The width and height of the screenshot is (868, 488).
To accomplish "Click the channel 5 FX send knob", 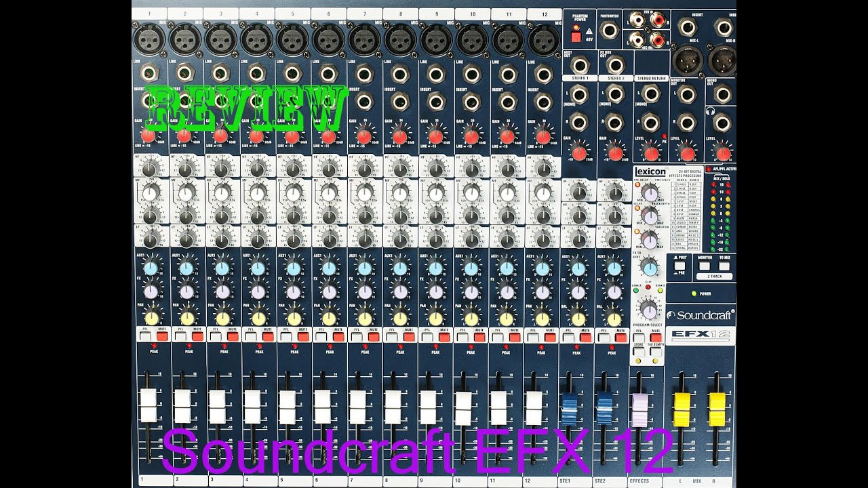I will [x=294, y=291].
